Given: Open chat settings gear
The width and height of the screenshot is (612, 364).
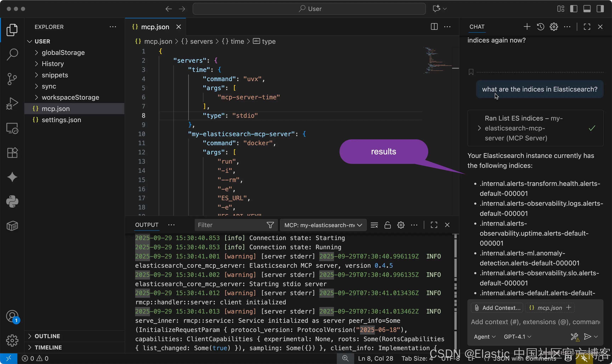Looking at the screenshot, I should click(x=554, y=27).
